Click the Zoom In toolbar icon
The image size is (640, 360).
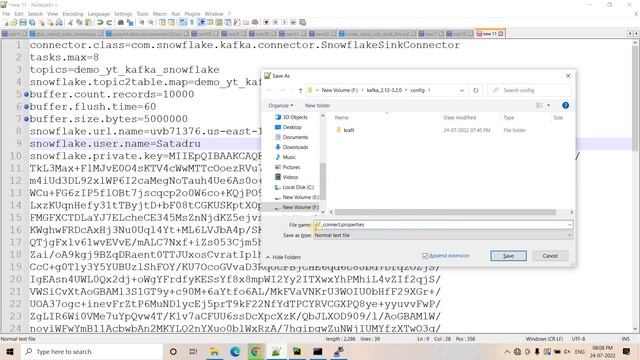point(142,22)
